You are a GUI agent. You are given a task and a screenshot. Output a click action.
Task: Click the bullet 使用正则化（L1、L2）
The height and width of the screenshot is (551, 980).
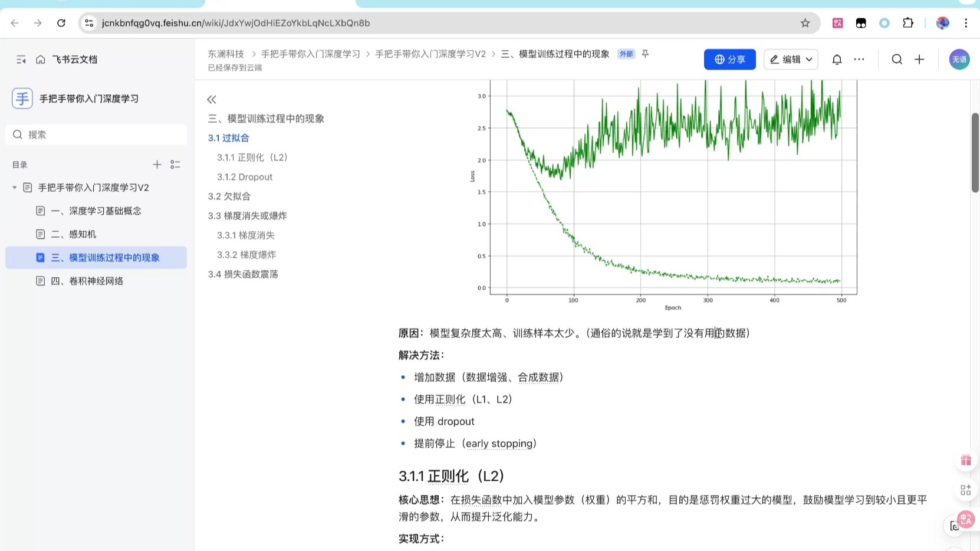(x=463, y=399)
